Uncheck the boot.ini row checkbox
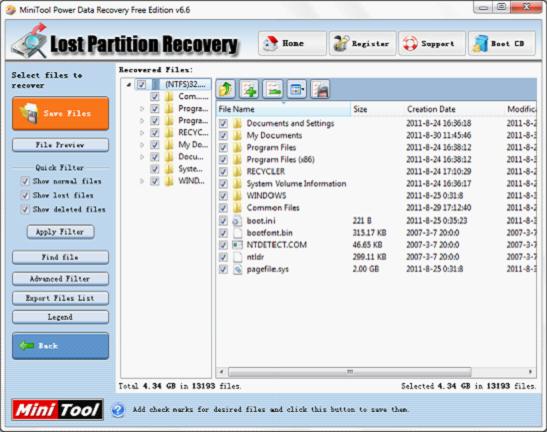Image resolution: width=547 pixels, height=432 pixels. (x=223, y=221)
